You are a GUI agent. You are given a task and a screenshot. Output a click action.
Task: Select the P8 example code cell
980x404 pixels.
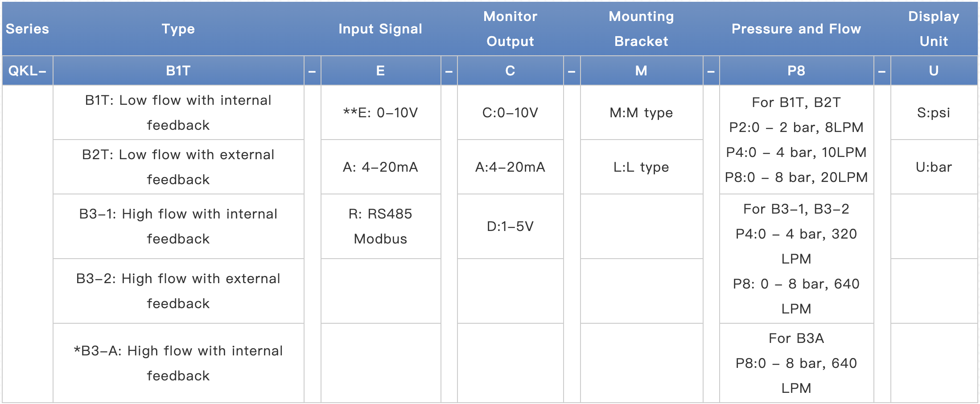click(x=796, y=70)
